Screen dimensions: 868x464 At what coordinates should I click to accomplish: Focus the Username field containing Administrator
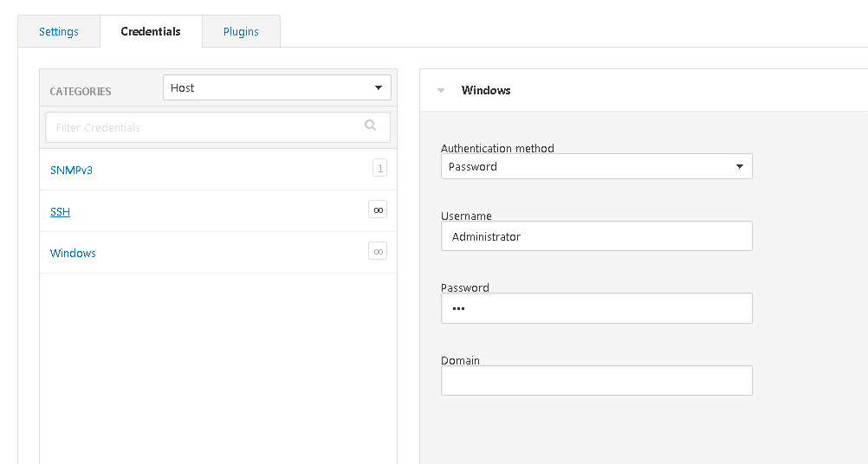pyautogui.click(x=596, y=236)
